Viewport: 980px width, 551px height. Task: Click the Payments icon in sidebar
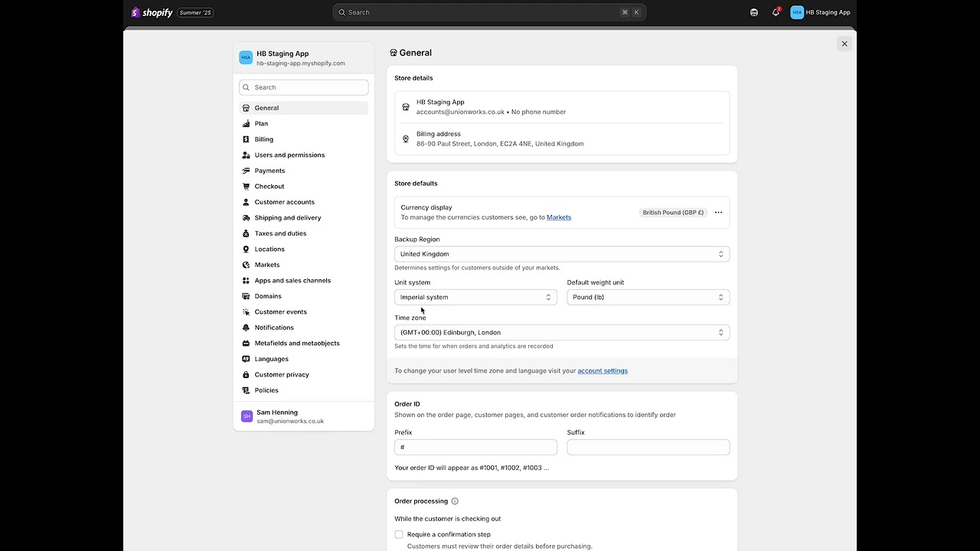pyautogui.click(x=247, y=171)
